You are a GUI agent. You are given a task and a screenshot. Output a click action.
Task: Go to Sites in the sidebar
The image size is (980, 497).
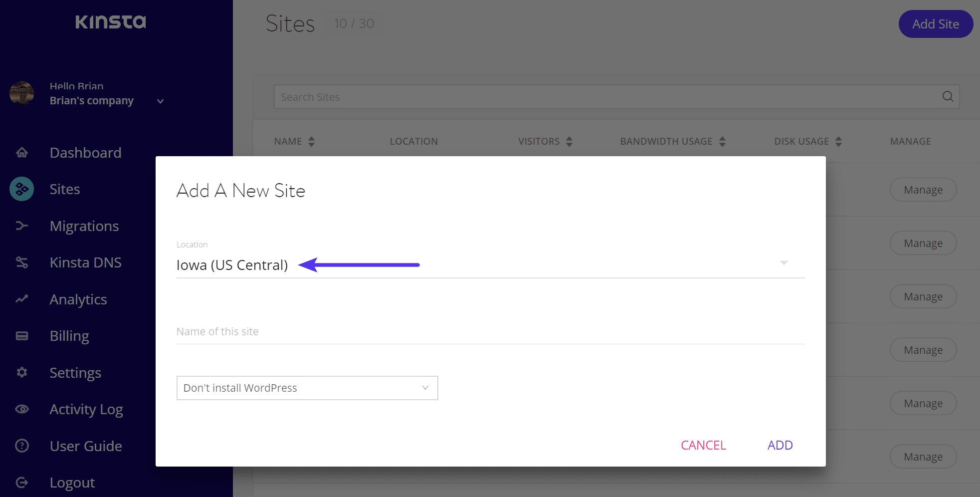click(x=65, y=189)
